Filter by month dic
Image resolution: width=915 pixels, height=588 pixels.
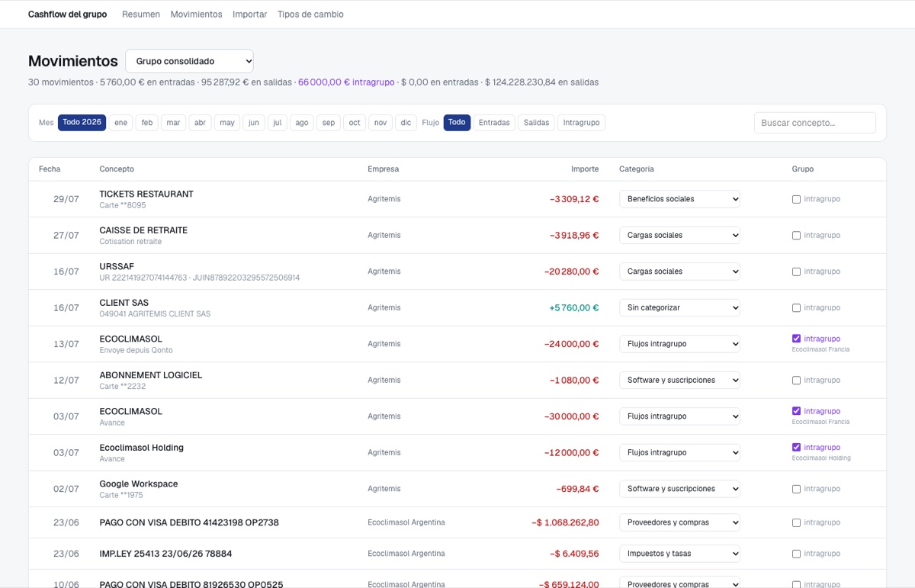(x=406, y=123)
